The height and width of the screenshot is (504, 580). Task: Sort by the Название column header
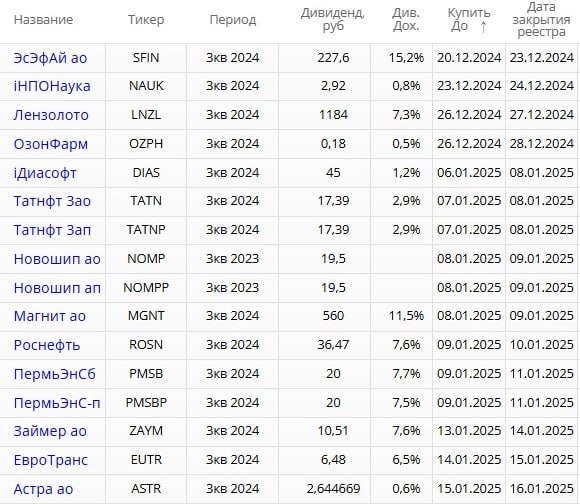click(x=43, y=20)
